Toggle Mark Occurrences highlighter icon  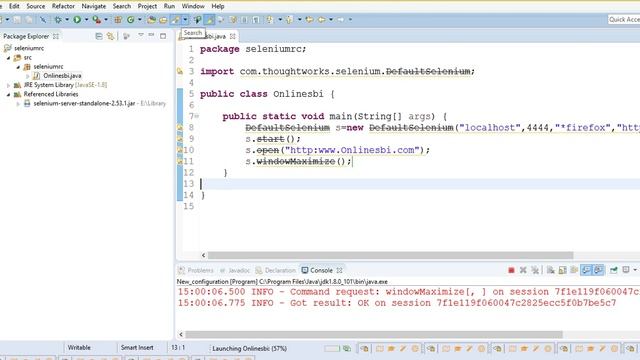(209, 19)
